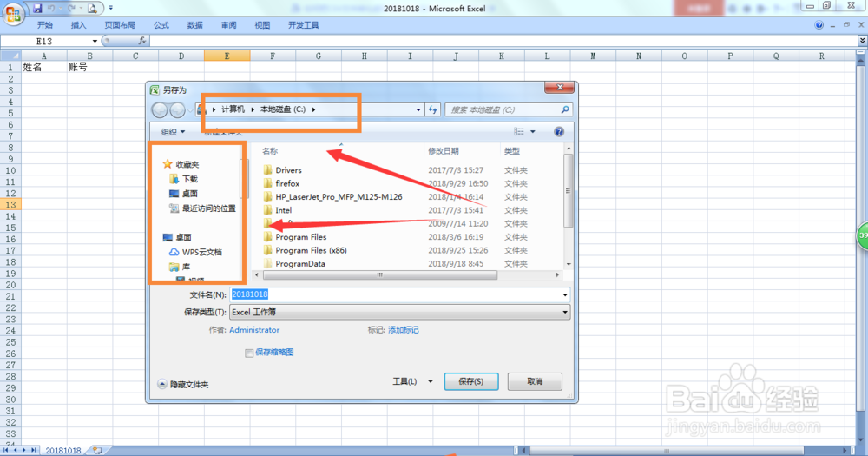The width and height of the screenshot is (868, 456).
Task: Open the 视图 ribbon tab
Action: [262, 25]
